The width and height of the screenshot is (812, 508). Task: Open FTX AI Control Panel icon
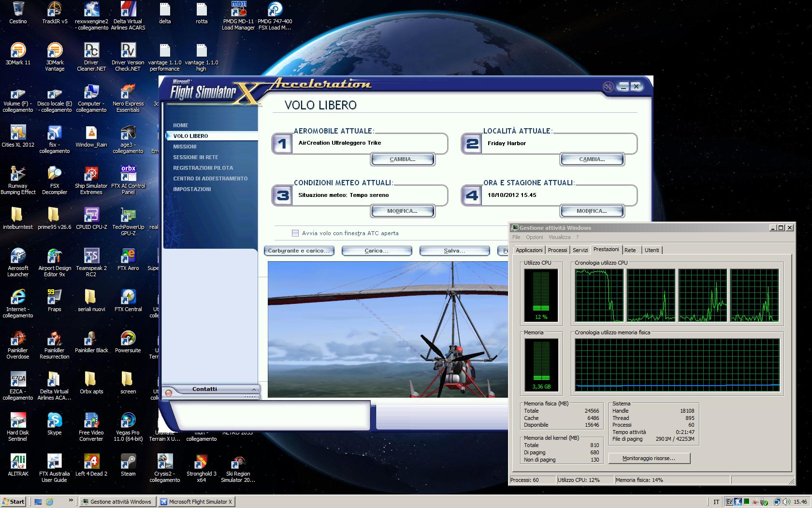click(128, 180)
